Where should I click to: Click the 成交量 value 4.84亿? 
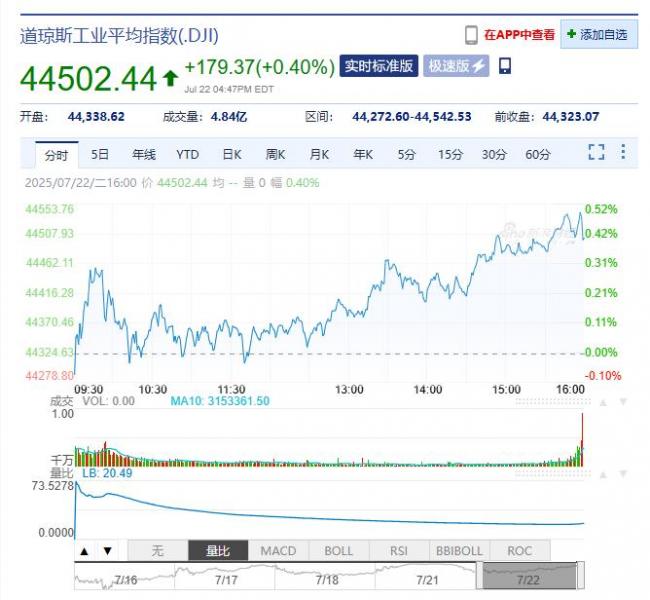pos(229,117)
